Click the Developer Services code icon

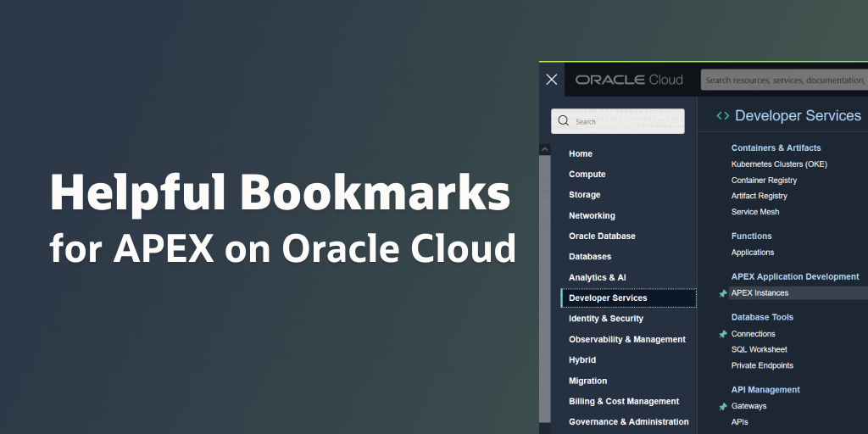(722, 115)
